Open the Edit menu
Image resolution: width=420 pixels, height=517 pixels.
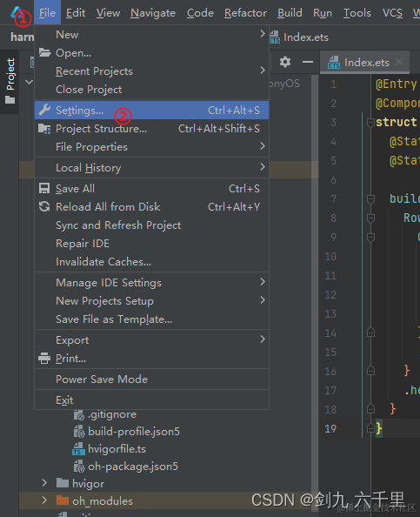coord(76,13)
